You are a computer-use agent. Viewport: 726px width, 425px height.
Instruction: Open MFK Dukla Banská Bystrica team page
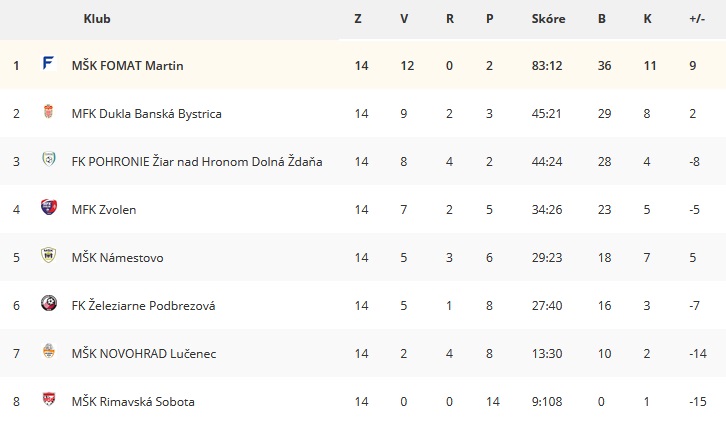click(x=146, y=114)
